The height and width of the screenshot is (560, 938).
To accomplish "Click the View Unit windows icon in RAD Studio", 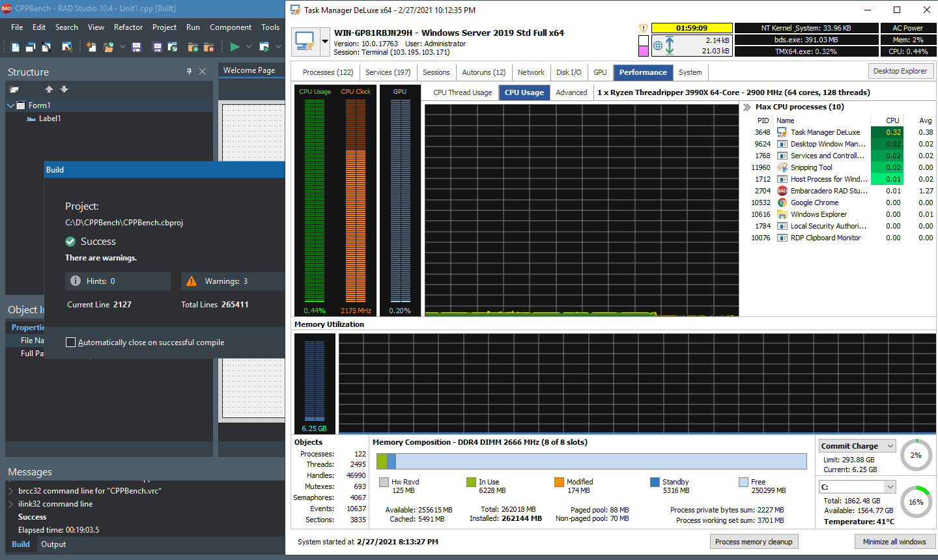I will click(x=31, y=47).
